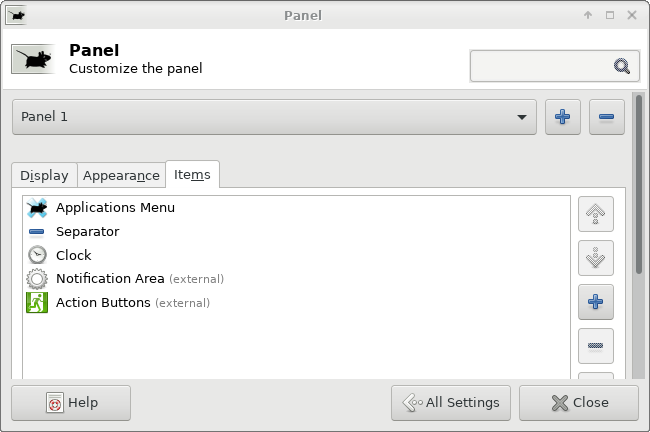Image resolution: width=650 pixels, height=432 pixels.
Task: Add a new item with blue plus
Action: tap(596, 302)
